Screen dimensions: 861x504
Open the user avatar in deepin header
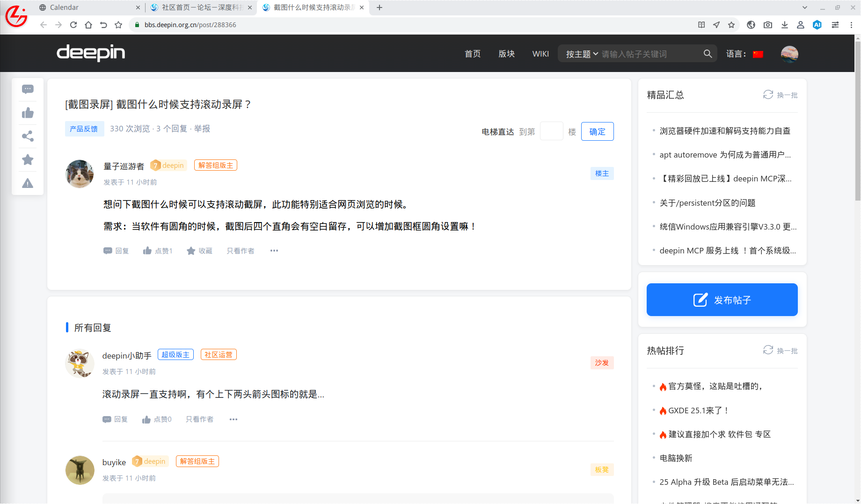coord(789,54)
